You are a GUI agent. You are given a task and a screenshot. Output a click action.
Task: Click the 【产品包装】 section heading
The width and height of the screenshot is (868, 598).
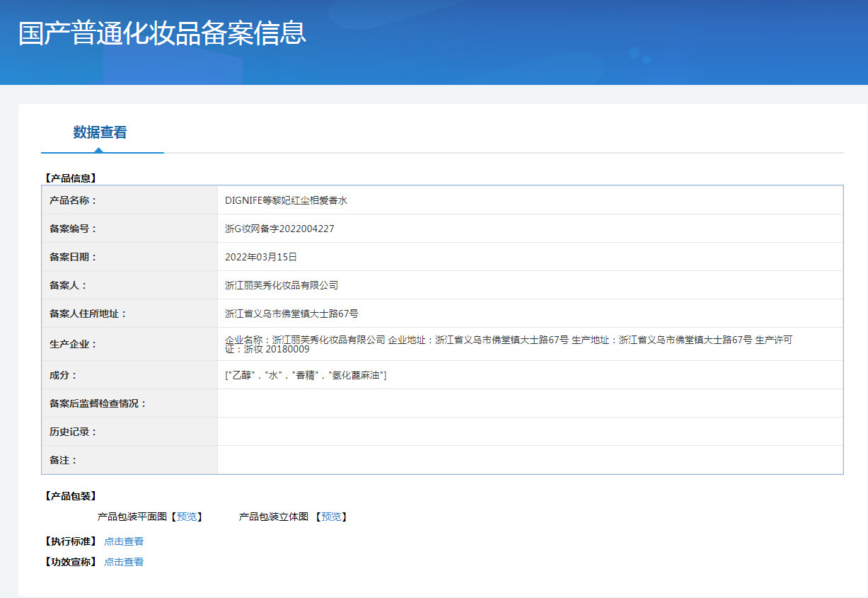tap(69, 496)
